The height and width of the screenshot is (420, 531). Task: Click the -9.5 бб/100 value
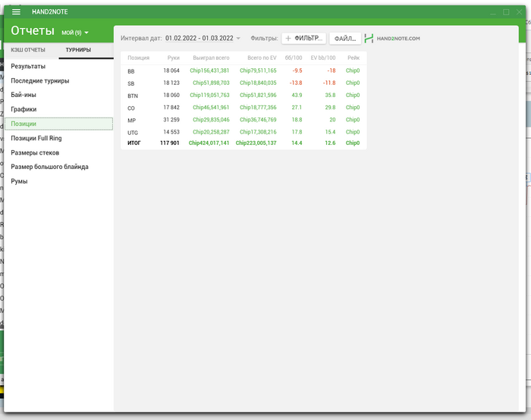tap(297, 71)
